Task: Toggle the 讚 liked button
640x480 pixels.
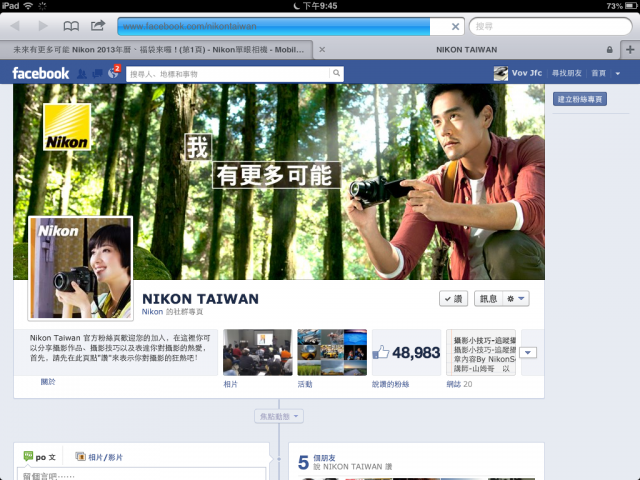Action: [453, 299]
